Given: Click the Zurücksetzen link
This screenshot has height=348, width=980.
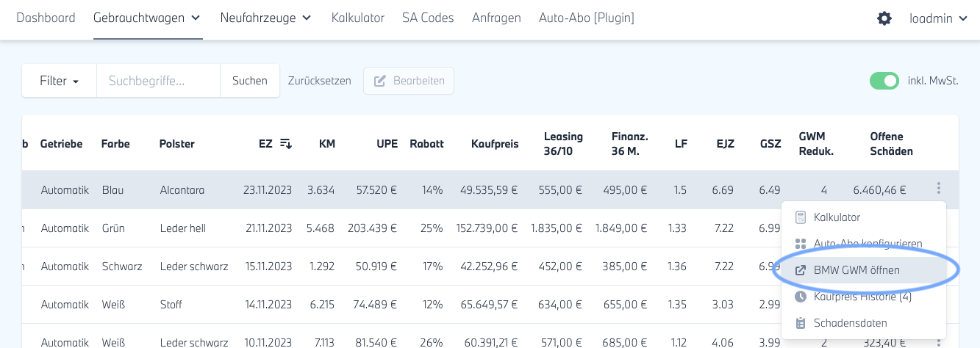Looking at the screenshot, I should pos(319,81).
